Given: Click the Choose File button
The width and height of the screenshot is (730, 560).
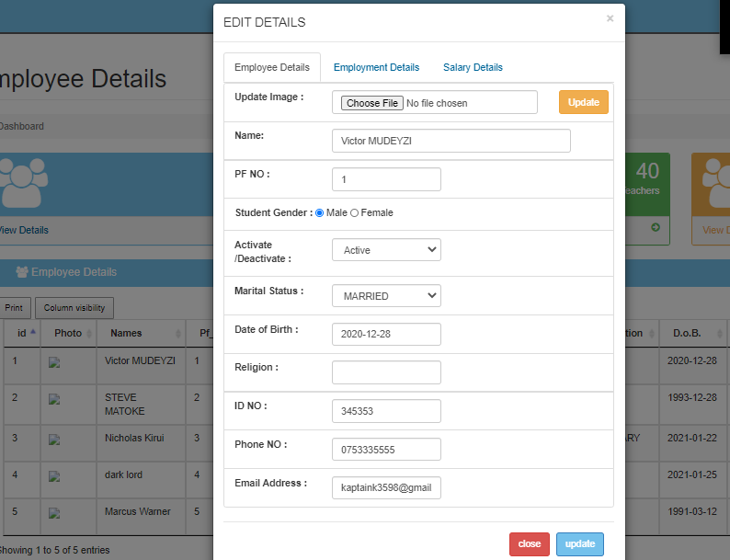Looking at the screenshot, I should [x=371, y=103].
